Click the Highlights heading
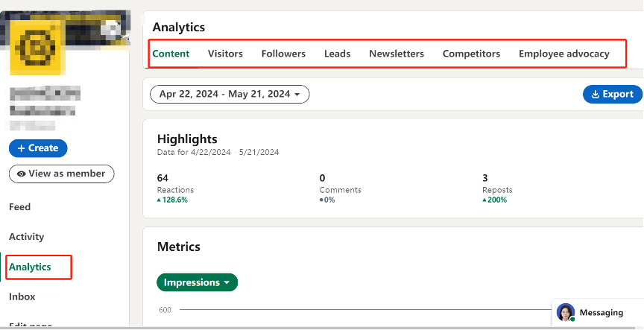Image resolution: width=644 pixels, height=330 pixels. pyautogui.click(x=187, y=139)
